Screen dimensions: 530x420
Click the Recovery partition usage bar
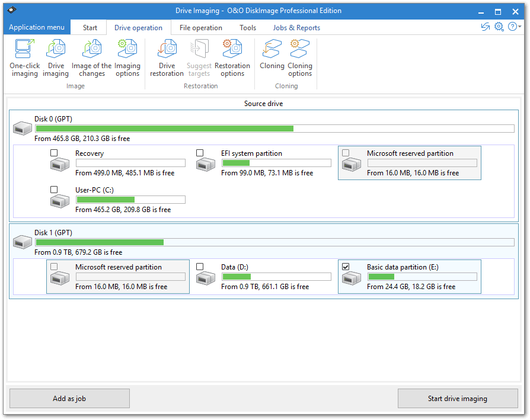pos(130,163)
